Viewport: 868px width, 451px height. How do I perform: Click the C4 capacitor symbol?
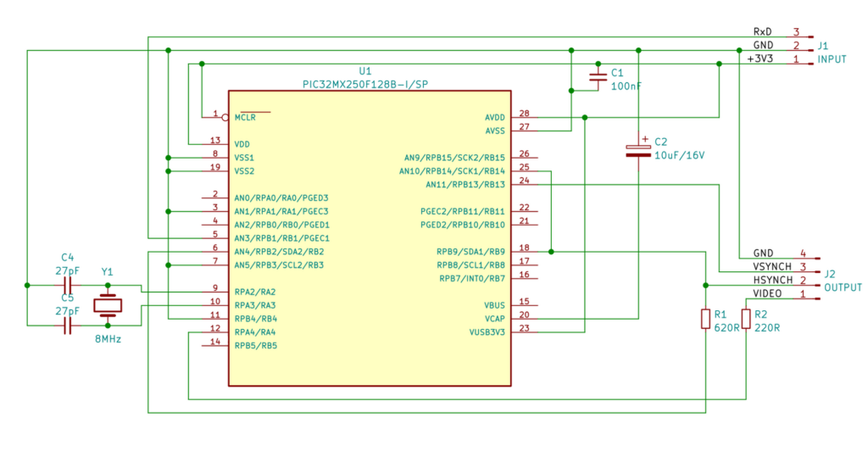tap(67, 285)
